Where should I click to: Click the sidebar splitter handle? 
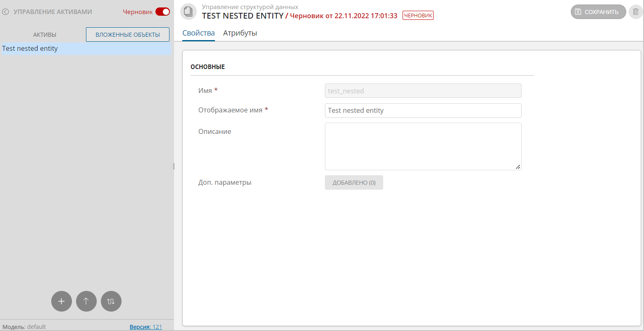(x=174, y=166)
